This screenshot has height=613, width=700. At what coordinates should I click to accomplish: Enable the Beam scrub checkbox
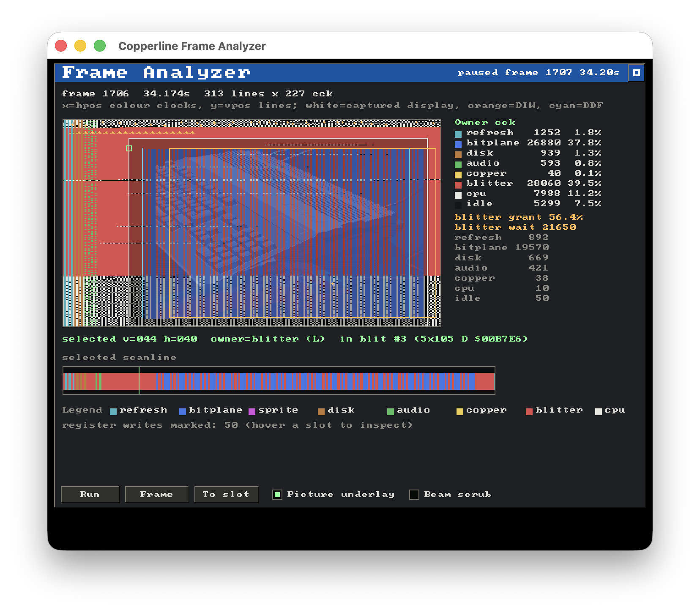click(414, 495)
